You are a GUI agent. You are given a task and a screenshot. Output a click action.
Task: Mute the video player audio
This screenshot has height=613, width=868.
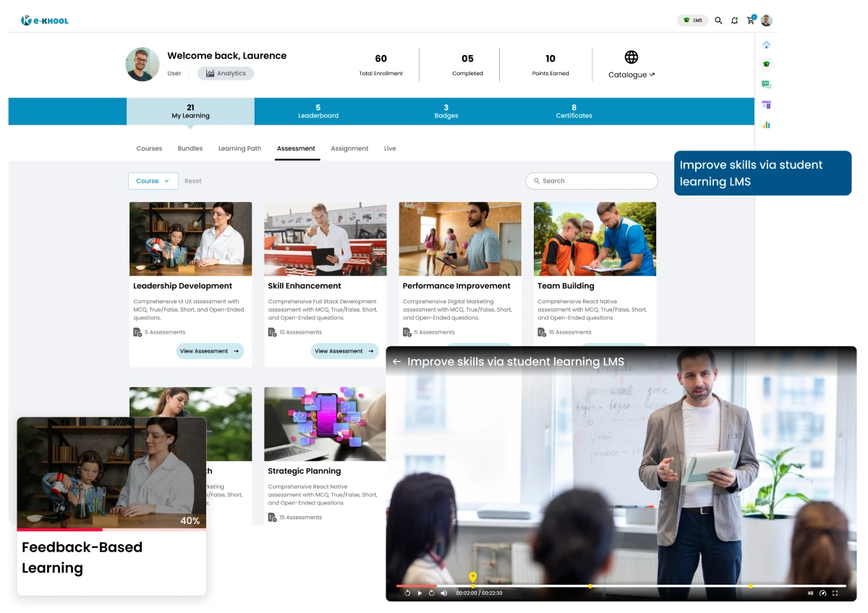[x=443, y=593]
